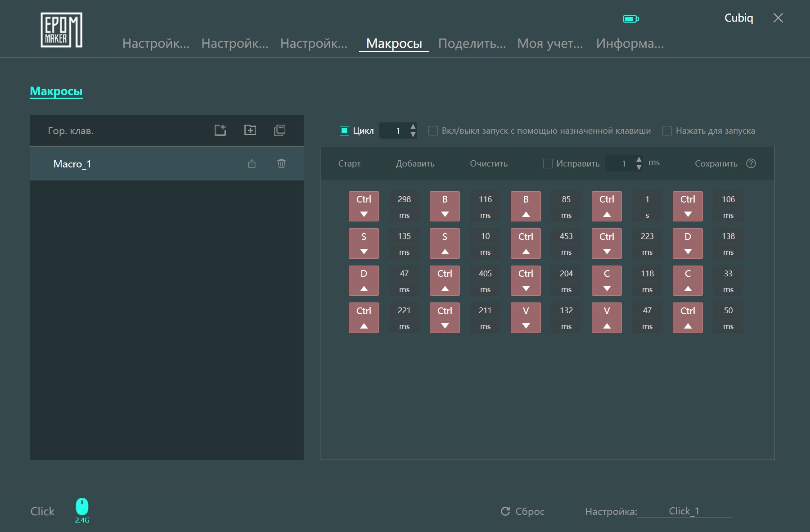
Task: Delete Macro_1 using the trash icon
Action: point(281,163)
